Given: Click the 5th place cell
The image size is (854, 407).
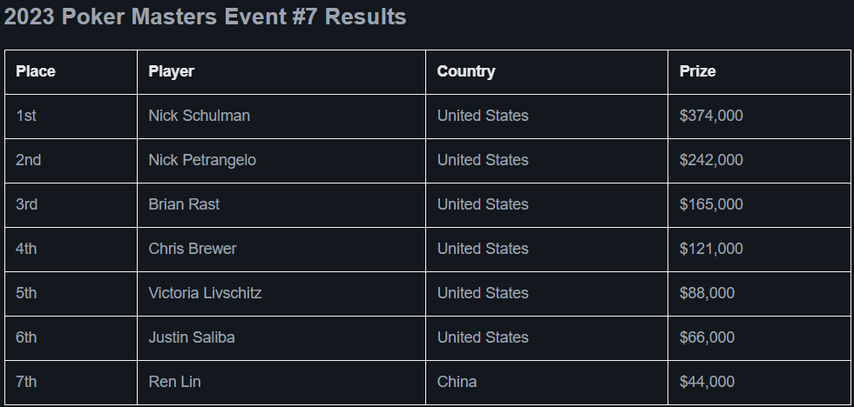Looking at the screenshot, I should 71,294.
